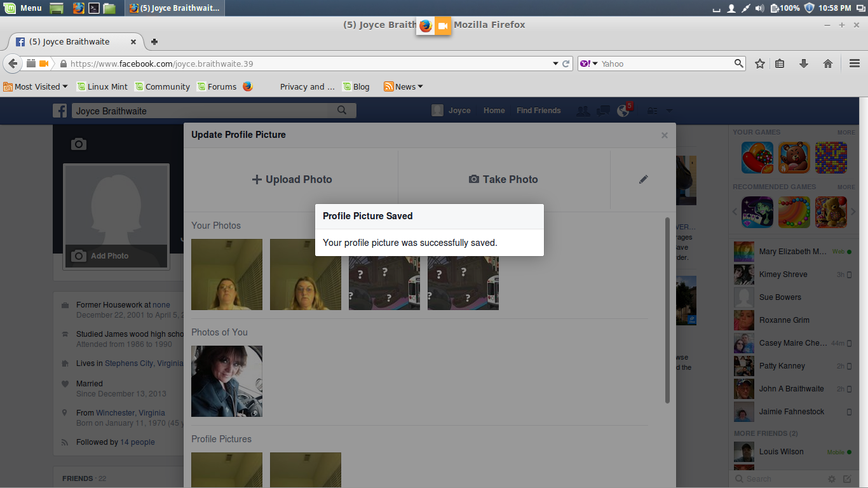Open chat with John A Braithwaite

pos(792,389)
